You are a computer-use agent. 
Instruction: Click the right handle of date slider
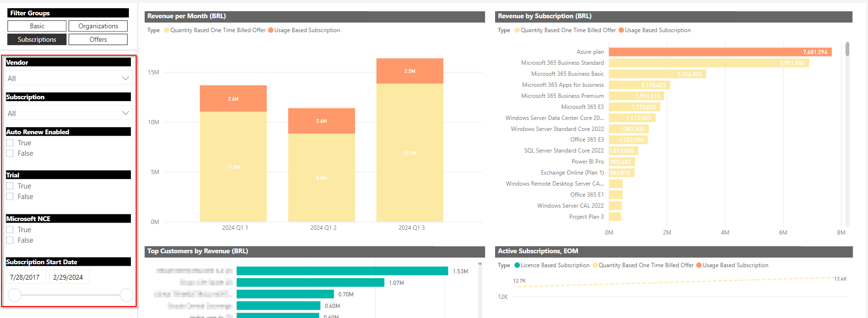(x=127, y=295)
